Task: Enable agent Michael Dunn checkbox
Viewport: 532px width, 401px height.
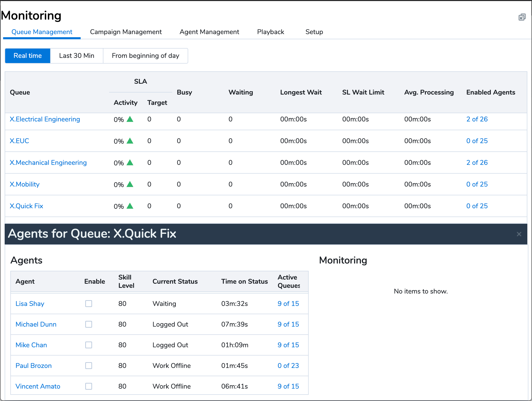Action: pyautogui.click(x=89, y=324)
